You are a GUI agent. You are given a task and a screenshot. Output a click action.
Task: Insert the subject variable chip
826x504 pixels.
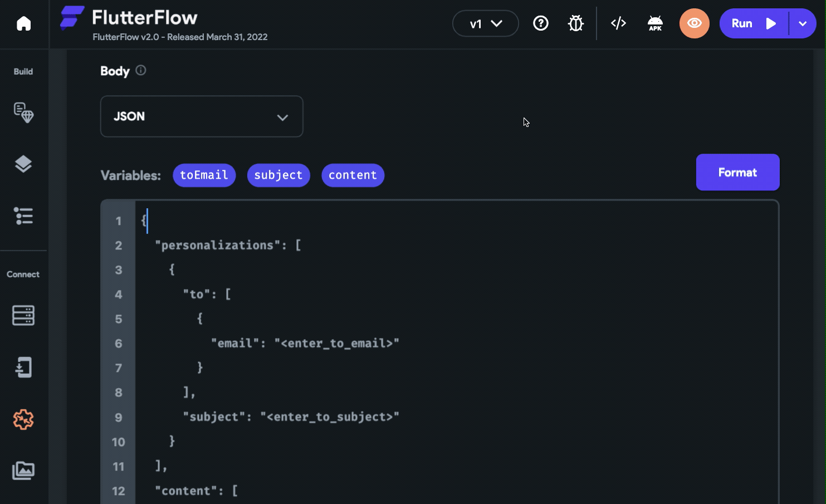278,175
